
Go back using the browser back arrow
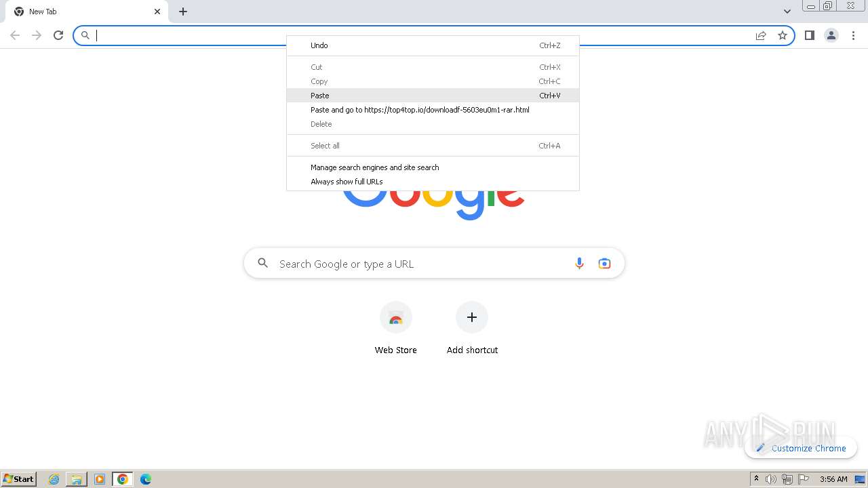pyautogui.click(x=15, y=35)
